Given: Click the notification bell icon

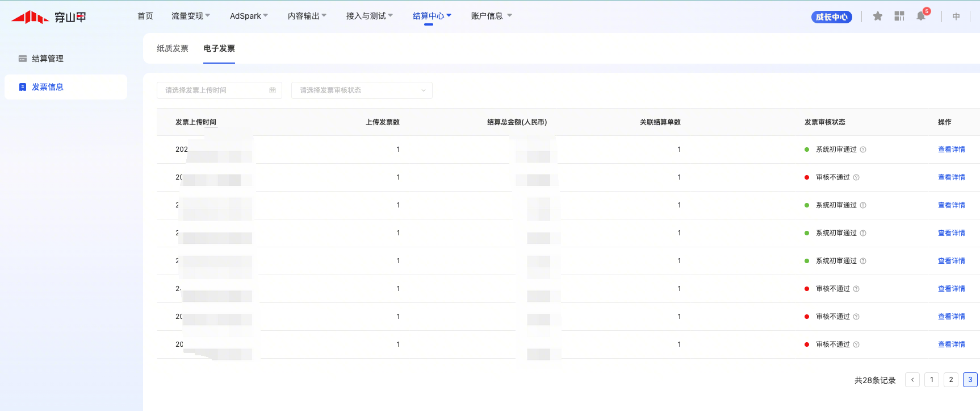Looking at the screenshot, I should (x=921, y=16).
